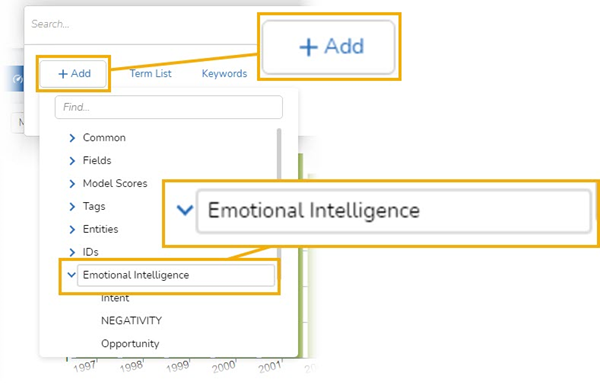Switch to the Keywords tab

pyautogui.click(x=224, y=73)
